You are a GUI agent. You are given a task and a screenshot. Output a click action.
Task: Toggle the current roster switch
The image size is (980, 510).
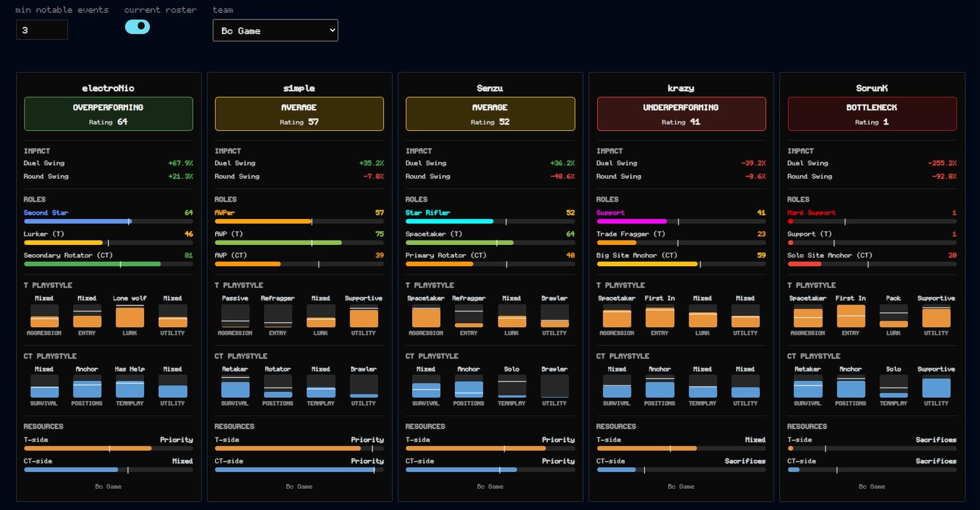[x=137, y=26]
